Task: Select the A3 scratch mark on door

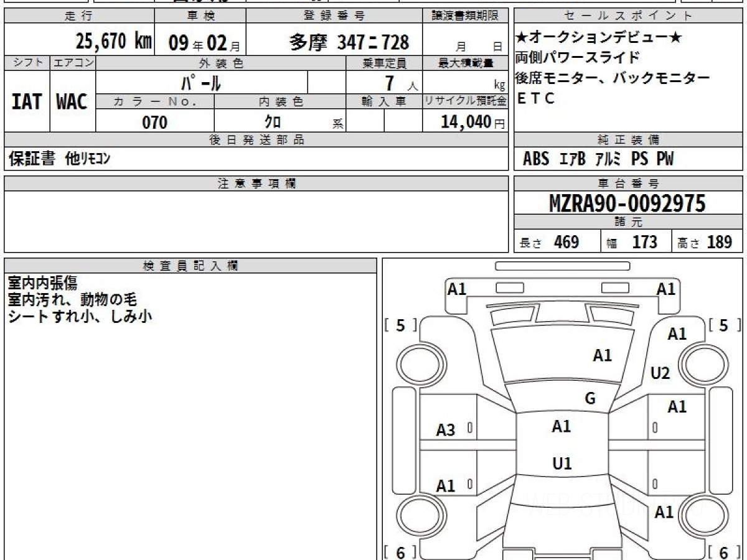Action: (x=446, y=430)
